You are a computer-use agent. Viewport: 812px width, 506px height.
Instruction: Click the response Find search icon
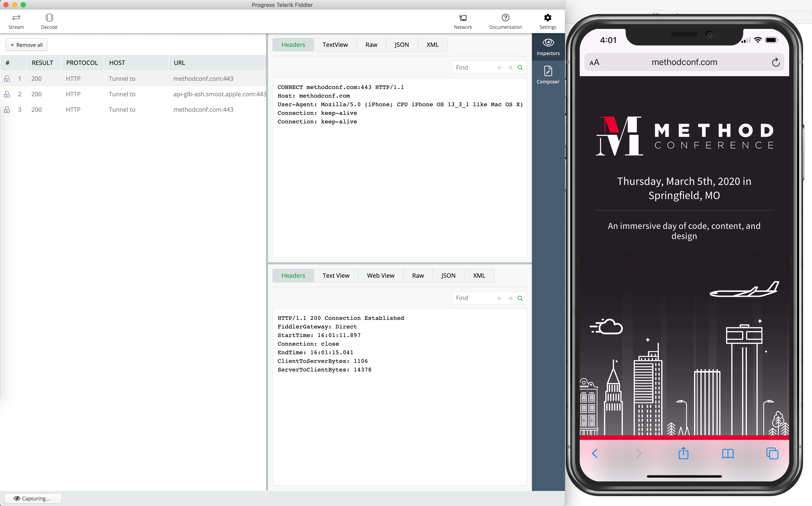pos(520,298)
